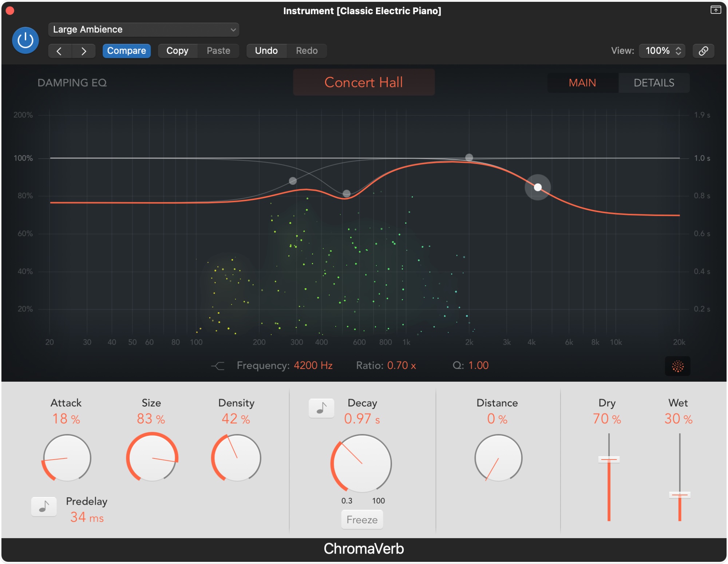
Task: Switch to the DETAILS tab
Action: click(x=654, y=83)
